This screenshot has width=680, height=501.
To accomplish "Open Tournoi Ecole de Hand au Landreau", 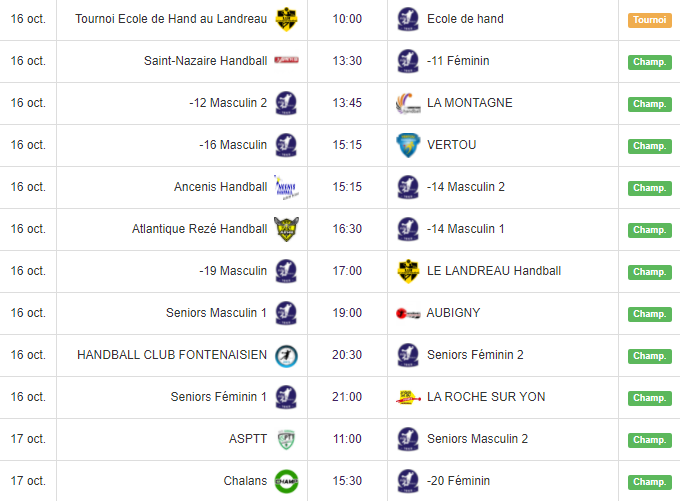I will point(171,19).
